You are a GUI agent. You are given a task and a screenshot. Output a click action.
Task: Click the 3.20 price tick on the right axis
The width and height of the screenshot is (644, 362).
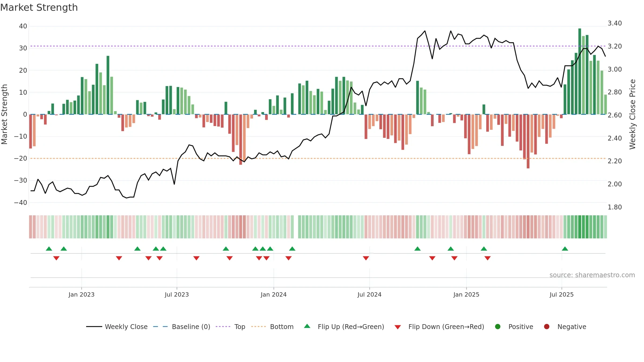point(615,46)
